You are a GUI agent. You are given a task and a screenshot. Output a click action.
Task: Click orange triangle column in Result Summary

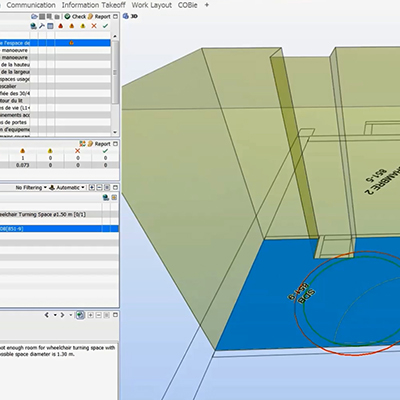(23, 151)
